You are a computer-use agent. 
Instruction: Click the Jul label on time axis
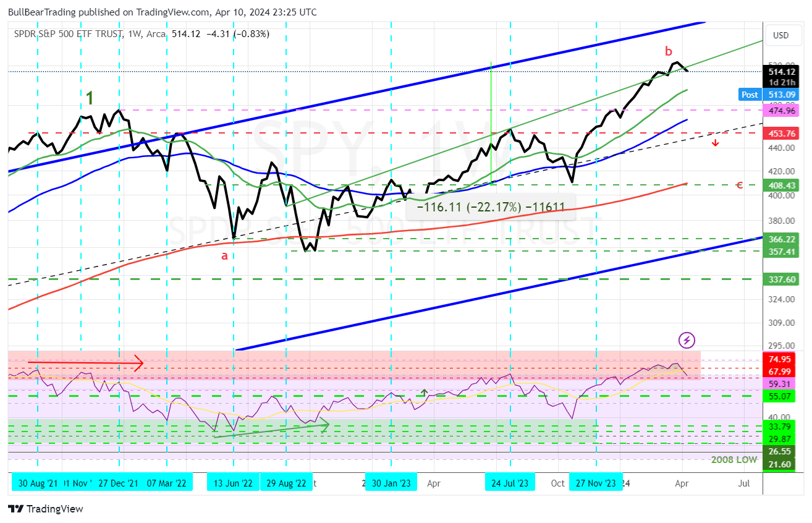[x=744, y=483]
